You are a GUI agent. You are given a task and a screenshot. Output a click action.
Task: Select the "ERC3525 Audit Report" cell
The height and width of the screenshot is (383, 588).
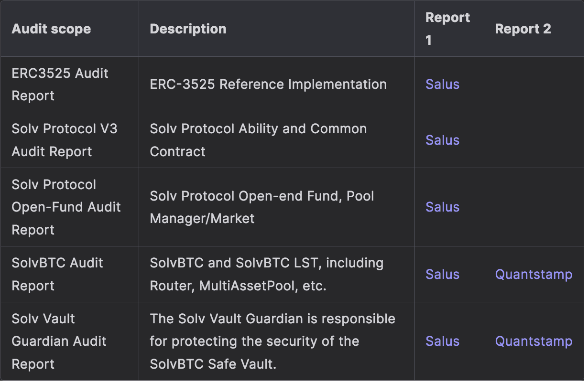(x=60, y=85)
